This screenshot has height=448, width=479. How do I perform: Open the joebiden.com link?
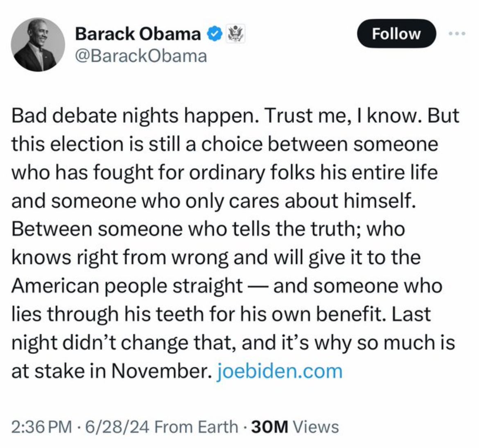[x=278, y=371]
